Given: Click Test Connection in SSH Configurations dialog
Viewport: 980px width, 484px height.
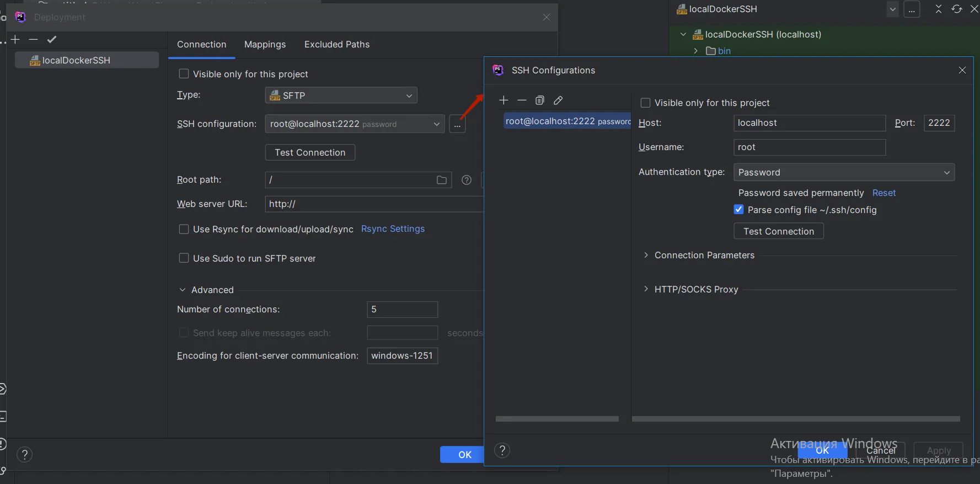Looking at the screenshot, I should [x=779, y=231].
